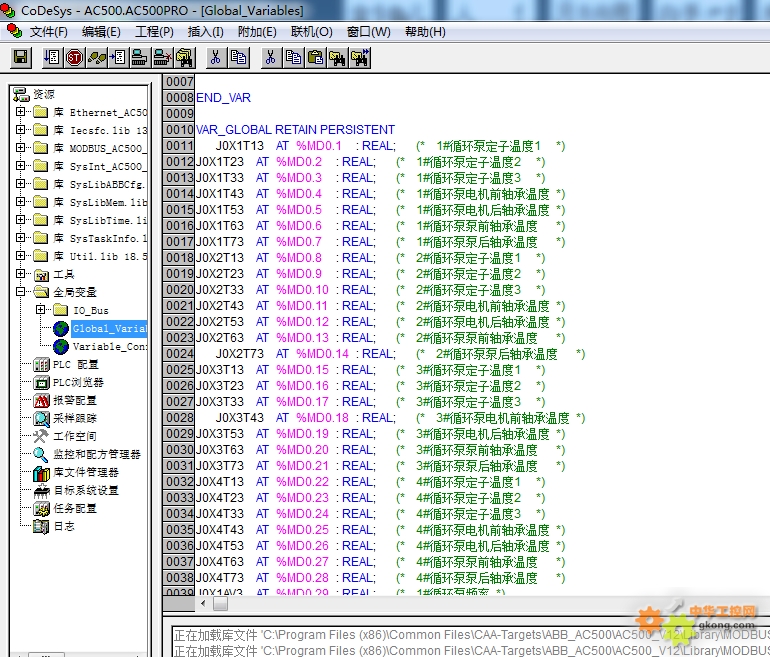Click the red ST Stop toolbar icon
This screenshot has width=770, height=657.
[74, 58]
